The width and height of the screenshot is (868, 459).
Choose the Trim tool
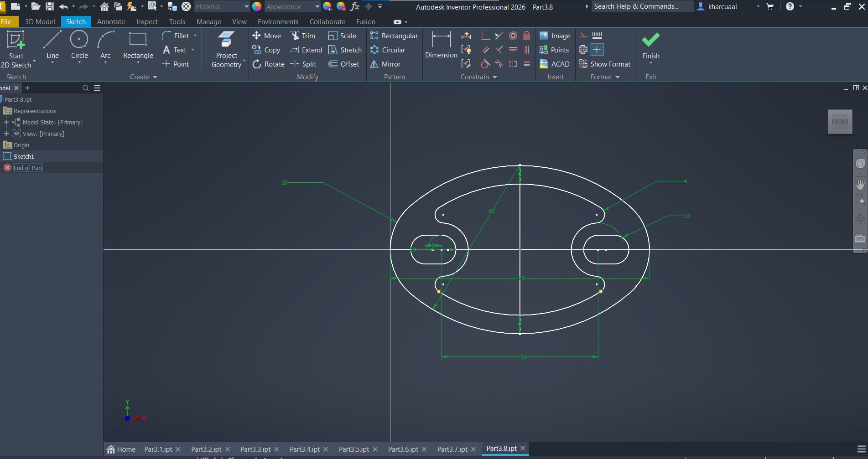pos(303,36)
